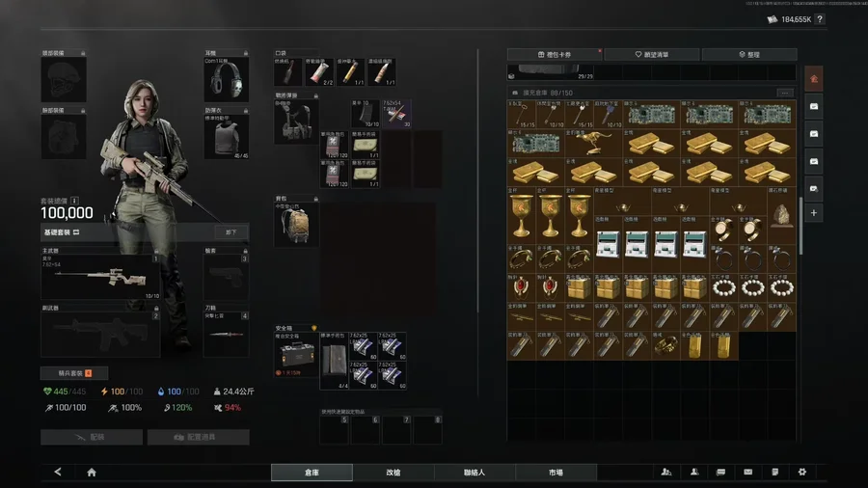Switch loadout via 基礎套裝 swap control
Viewport: 868px width, 488px height.
pyautogui.click(x=76, y=232)
